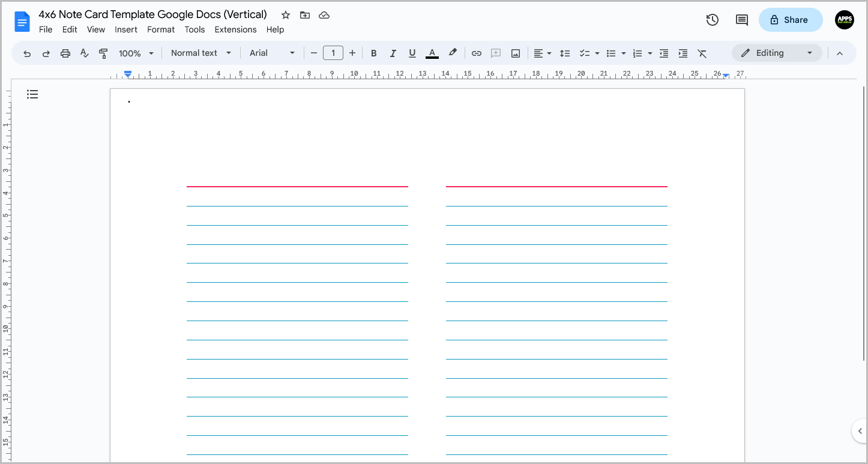
Task: Add a comment
Action: (496, 53)
